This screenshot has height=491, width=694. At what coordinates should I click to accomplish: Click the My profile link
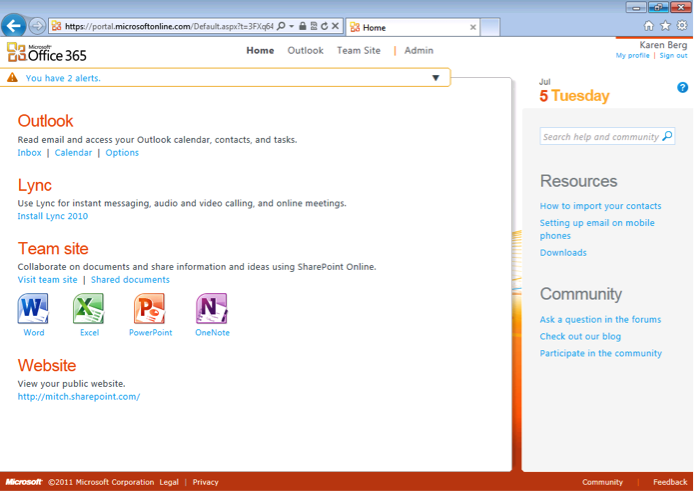(632, 55)
